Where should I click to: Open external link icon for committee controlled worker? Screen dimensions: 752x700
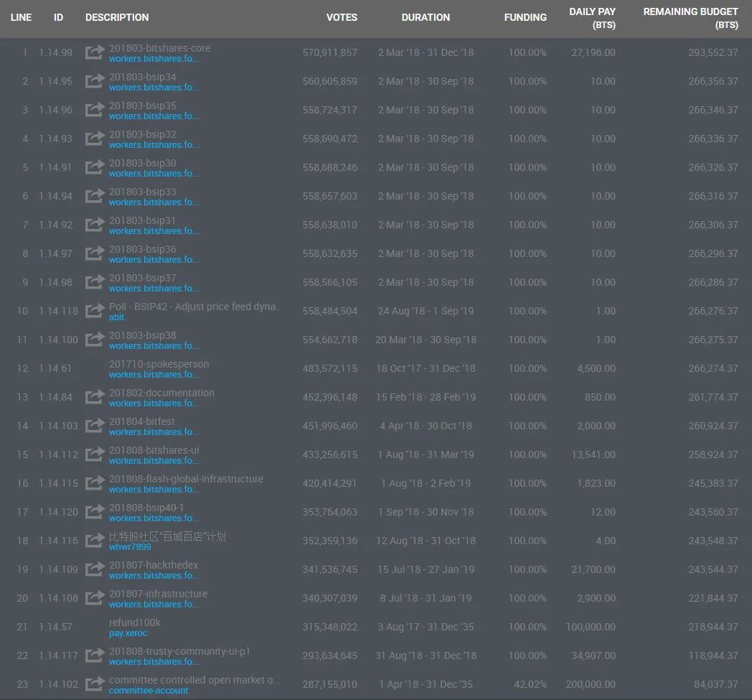click(x=95, y=684)
